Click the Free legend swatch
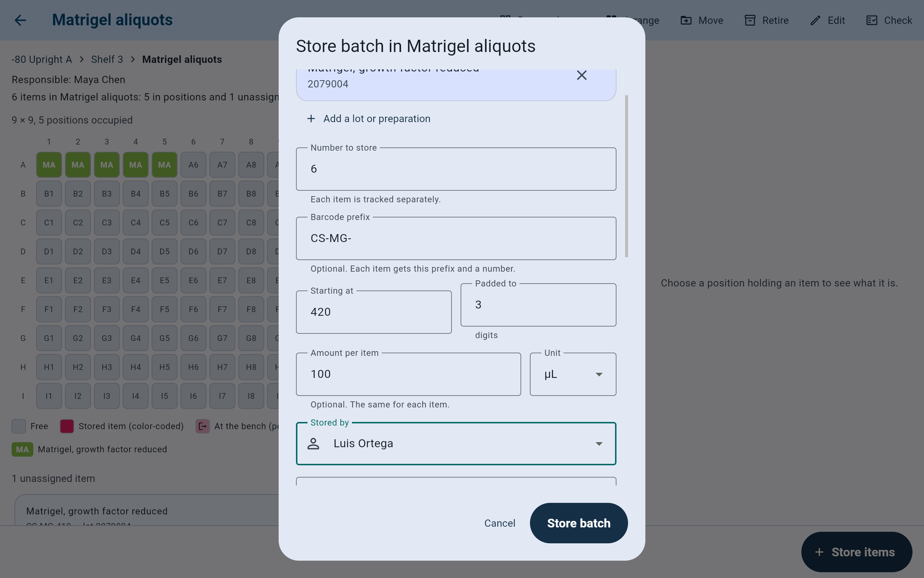This screenshot has width=924, height=578. pyautogui.click(x=19, y=426)
